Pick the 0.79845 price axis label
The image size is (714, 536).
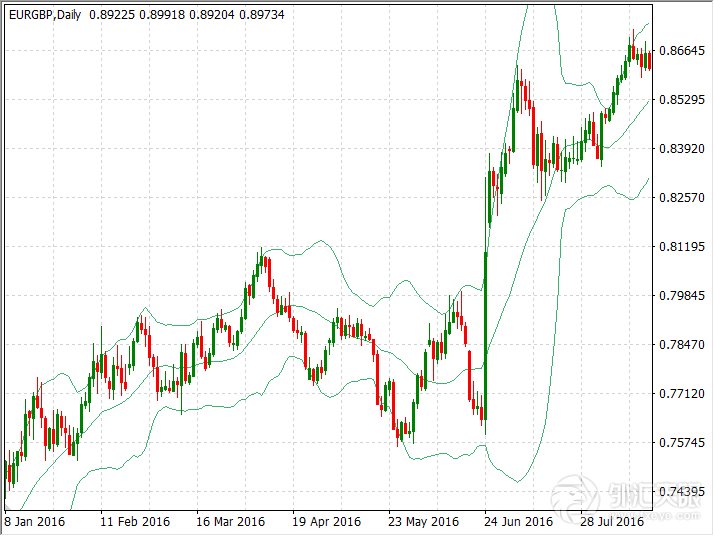pos(685,296)
